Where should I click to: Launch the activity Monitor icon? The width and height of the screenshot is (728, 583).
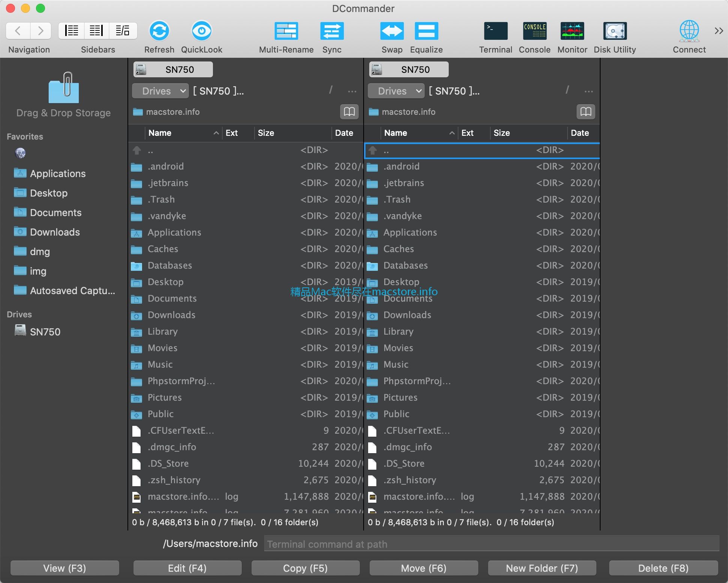click(x=572, y=31)
